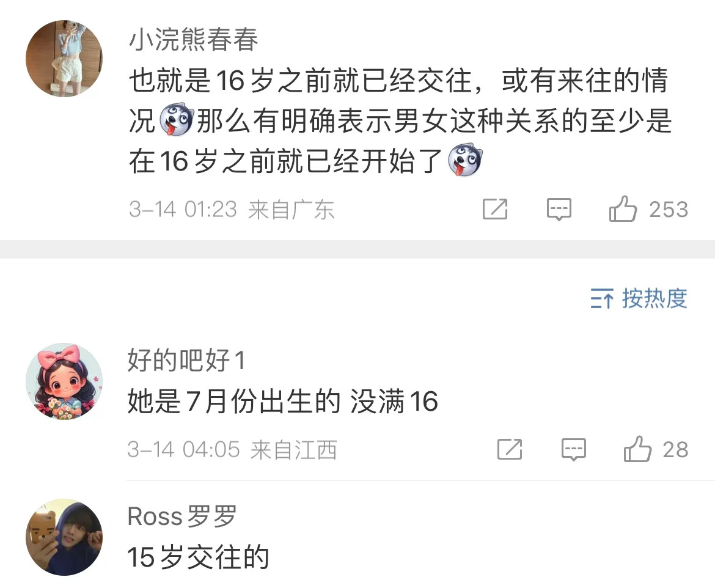The height and width of the screenshot is (588, 715).
Task: Visit the Ross罗罗 username link
Action: coord(182,516)
